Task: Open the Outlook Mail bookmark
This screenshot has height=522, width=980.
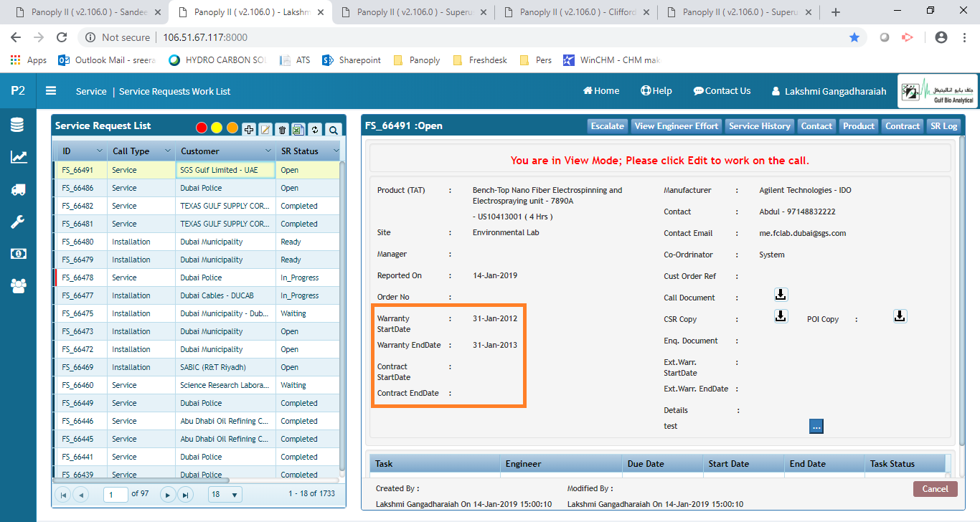Action: [107, 60]
